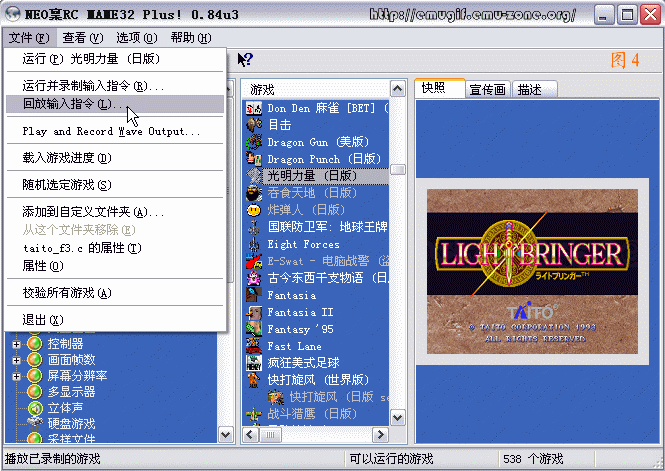
Task: Click the 古今东西干支物语 game icon
Action: coord(254,278)
